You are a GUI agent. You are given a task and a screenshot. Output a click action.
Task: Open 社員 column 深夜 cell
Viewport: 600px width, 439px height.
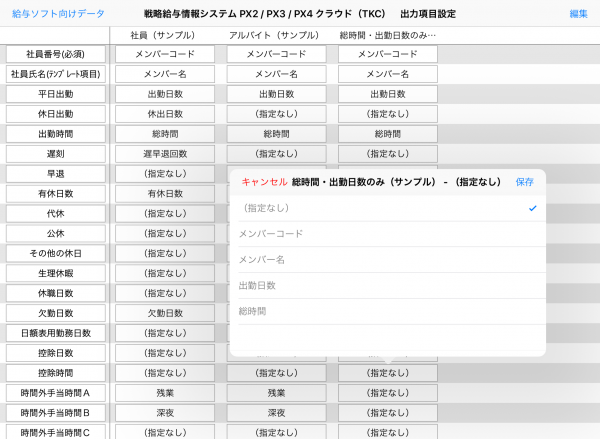point(165,413)
